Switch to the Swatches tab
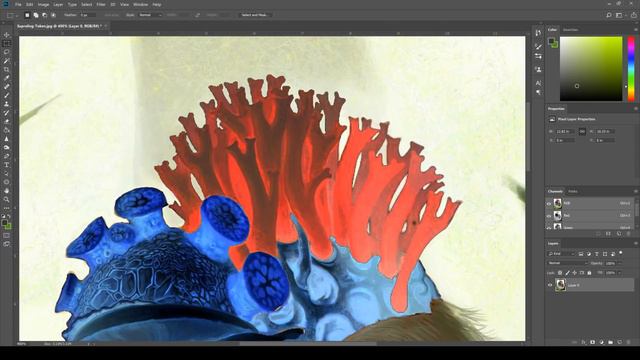 click(x=570, y=30)
